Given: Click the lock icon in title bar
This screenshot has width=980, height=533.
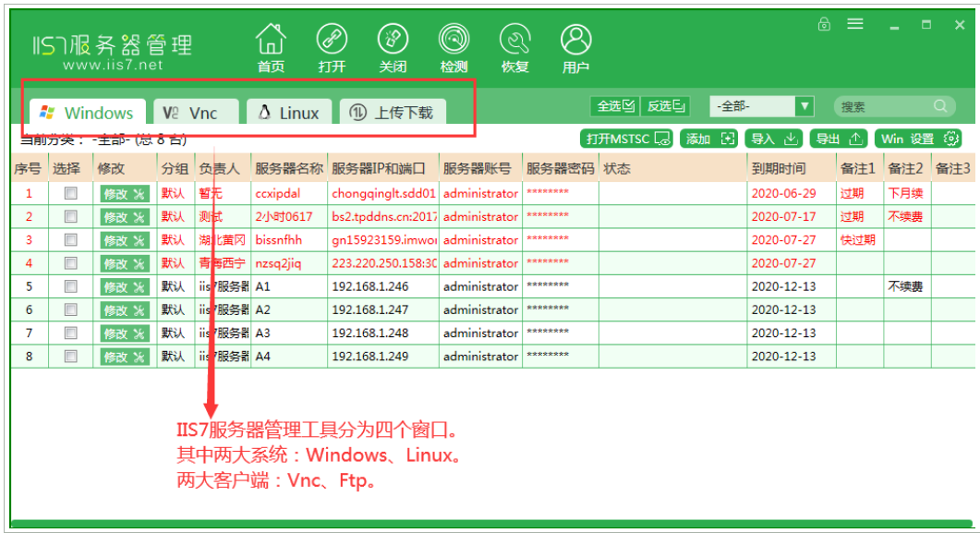Looking at the screenshot, I should coord(825,24).
